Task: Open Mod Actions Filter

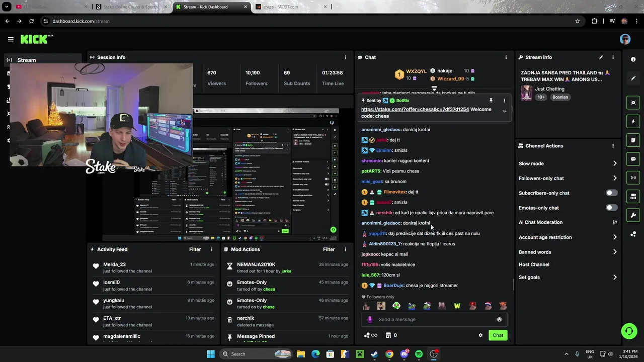Action: point(329,249)
